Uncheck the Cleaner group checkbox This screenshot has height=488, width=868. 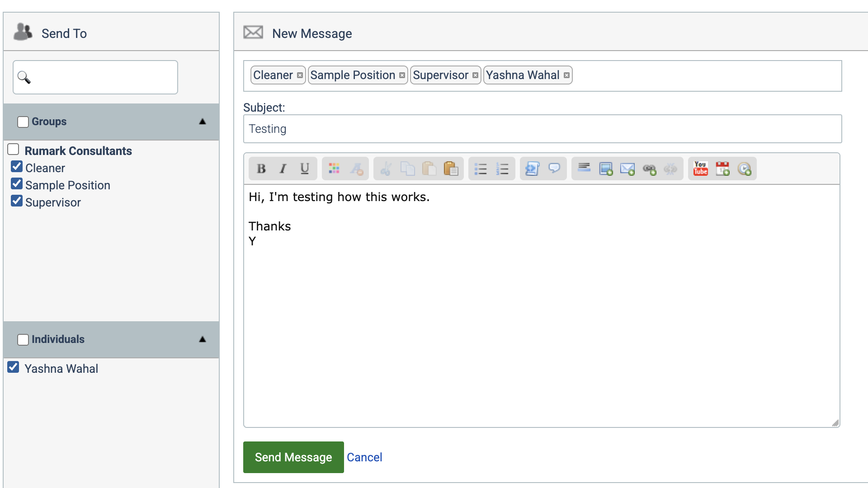(17, 166)
